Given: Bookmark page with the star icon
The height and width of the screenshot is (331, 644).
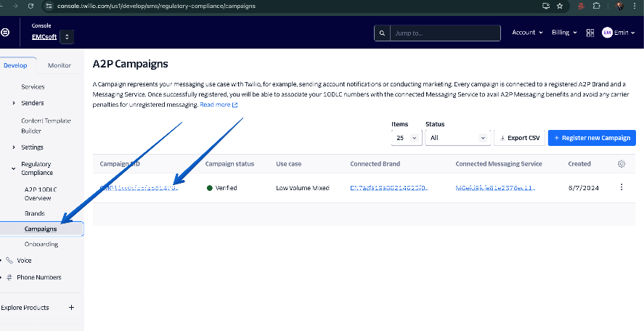Looking at the screenshot, I should coord(560,6).
